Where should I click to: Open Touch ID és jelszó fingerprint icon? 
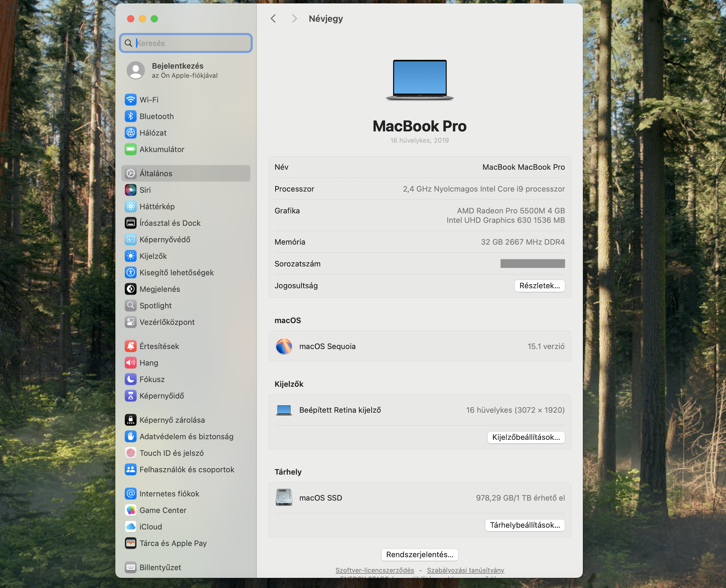coord(130,453)
